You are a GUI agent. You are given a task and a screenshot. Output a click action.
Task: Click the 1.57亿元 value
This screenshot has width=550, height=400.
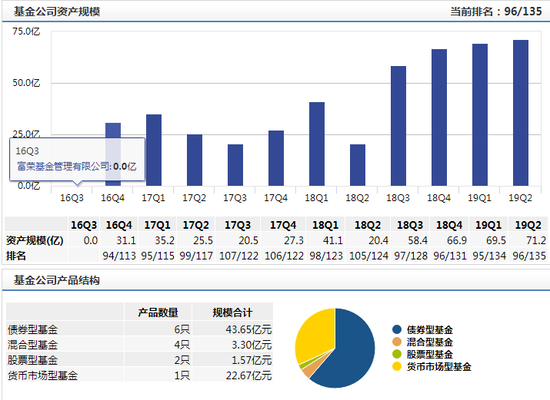251,360
